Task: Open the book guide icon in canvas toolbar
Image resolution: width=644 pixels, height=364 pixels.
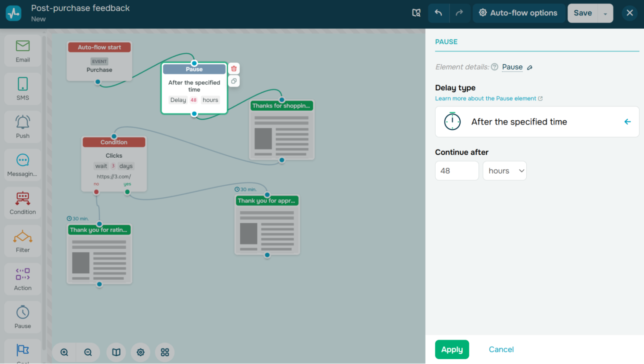Action: click(x=116, y=352)
